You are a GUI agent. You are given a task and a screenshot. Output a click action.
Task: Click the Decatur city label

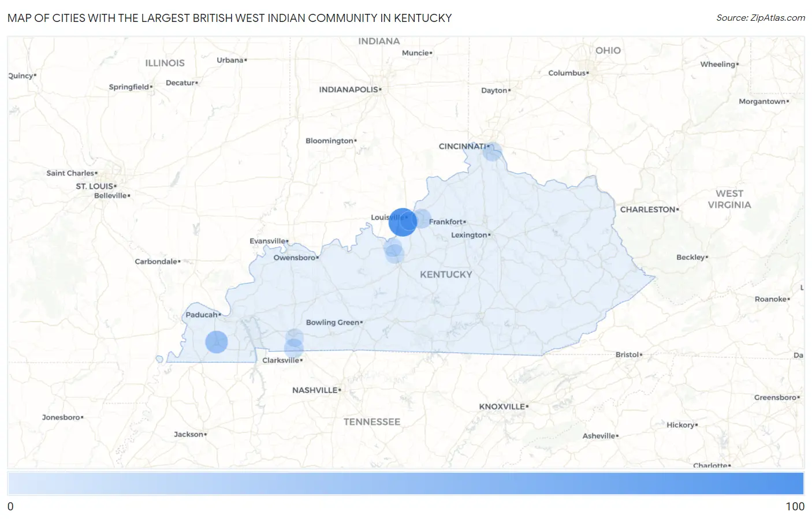click(x=180, y=83)
